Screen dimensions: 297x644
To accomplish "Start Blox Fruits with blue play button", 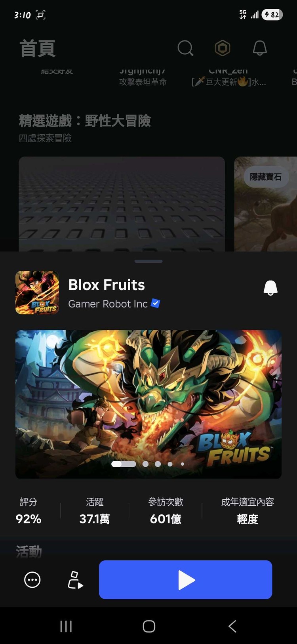I will (x=185, y=580).
